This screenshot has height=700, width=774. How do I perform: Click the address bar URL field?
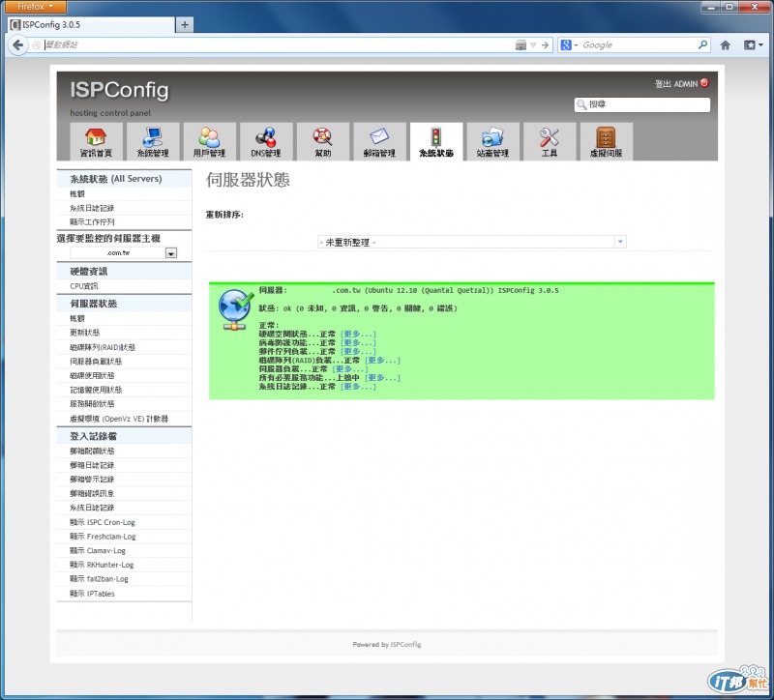tap(277, 44)
